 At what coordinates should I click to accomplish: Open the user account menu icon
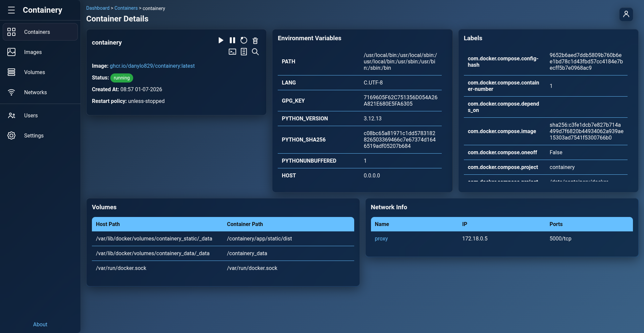click(x=626, y=14)
